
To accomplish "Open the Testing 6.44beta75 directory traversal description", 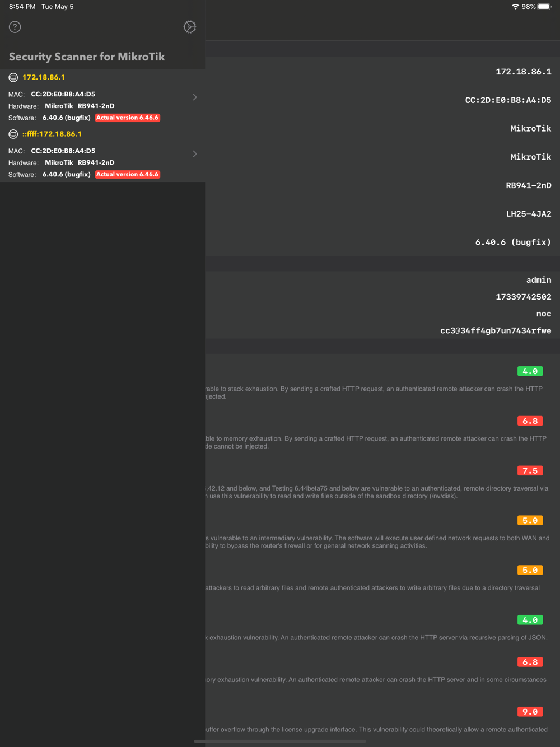I will click(377, 492).
